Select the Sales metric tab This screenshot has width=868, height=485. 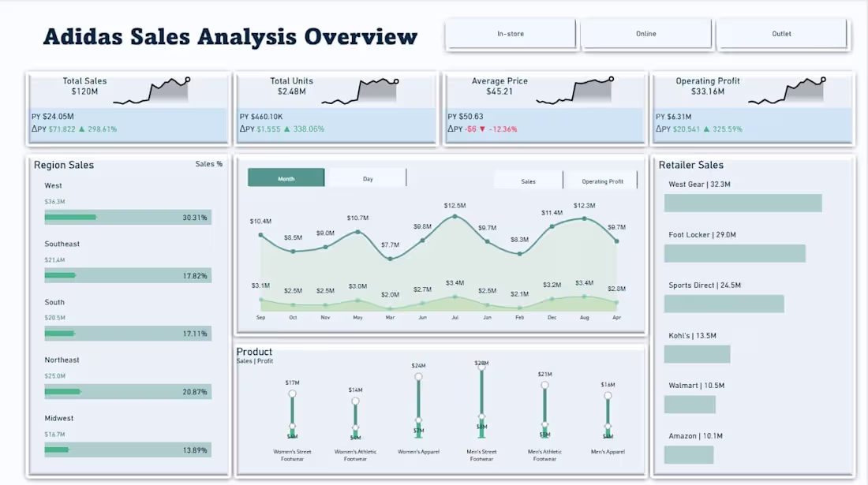pos(527,180)
